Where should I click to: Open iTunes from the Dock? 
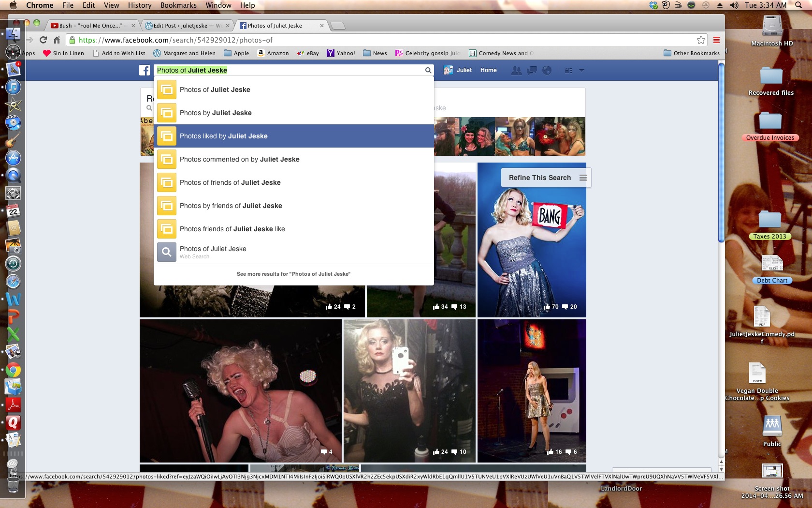click(13, 87)
